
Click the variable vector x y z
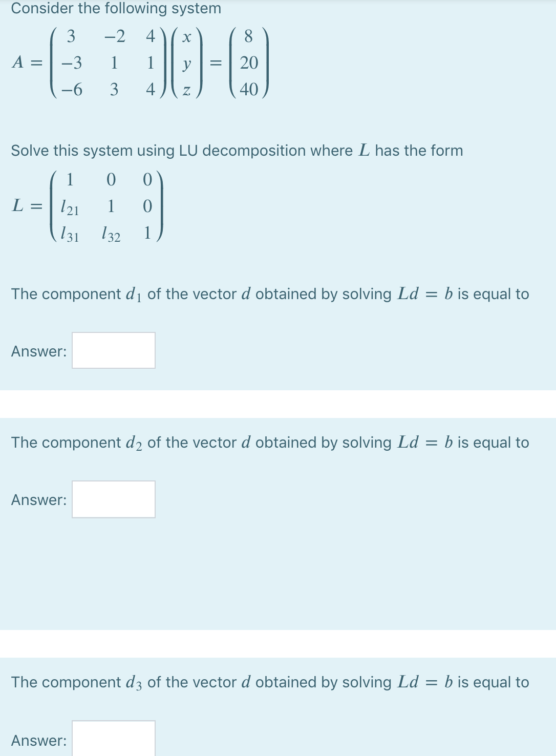click(187, 62)
